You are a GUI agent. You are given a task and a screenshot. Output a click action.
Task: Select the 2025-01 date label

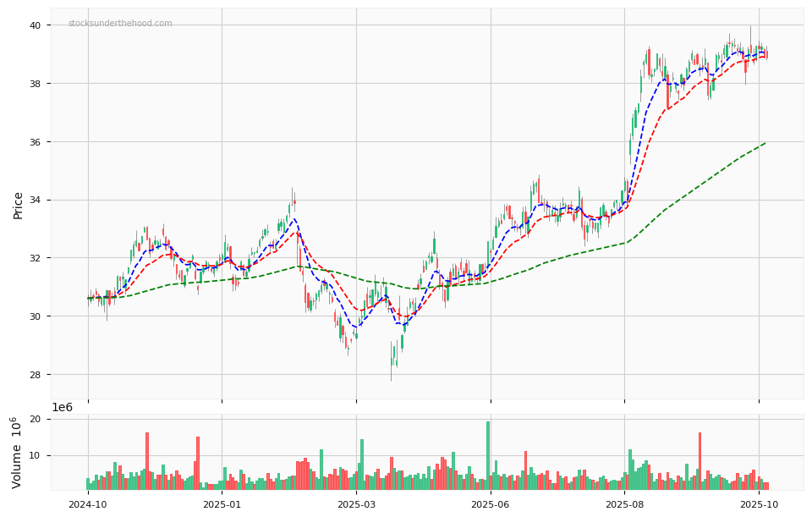[x=222, y=504]
